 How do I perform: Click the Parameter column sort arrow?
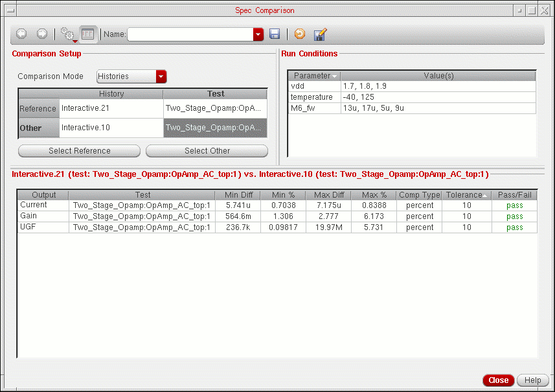pos(335,76)
